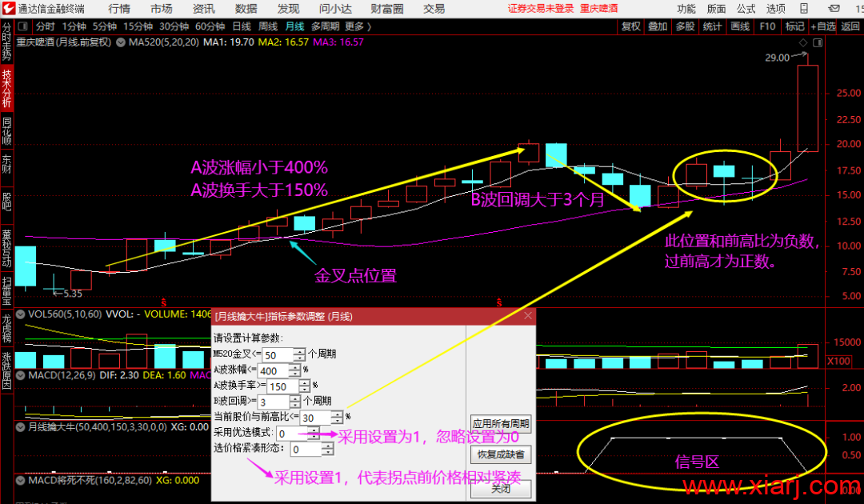Screen dimensions: 864x504
Task: Open 分时走势 sidebar tab
Action: click(6, 42)
